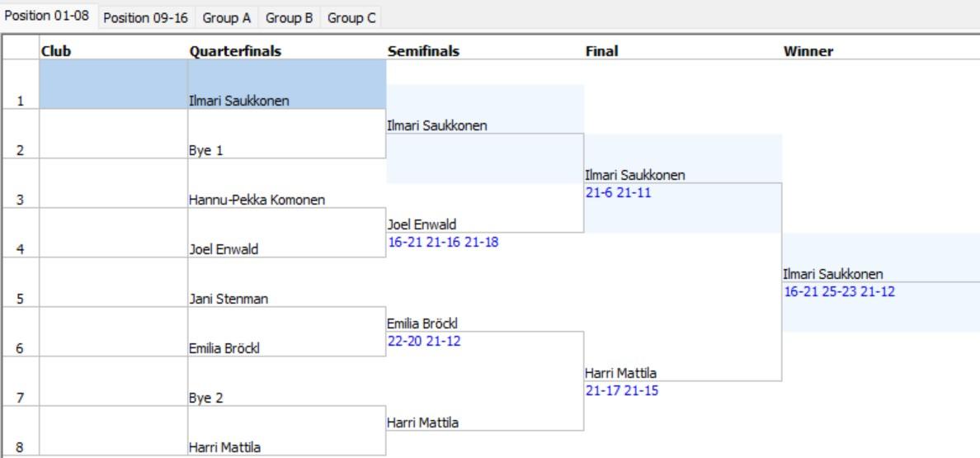This screenshot has height=458, width=980.
Task: Open the winner score 16-21 25-23 21-12
Action: pyautogui.click(x=837, y=290)
